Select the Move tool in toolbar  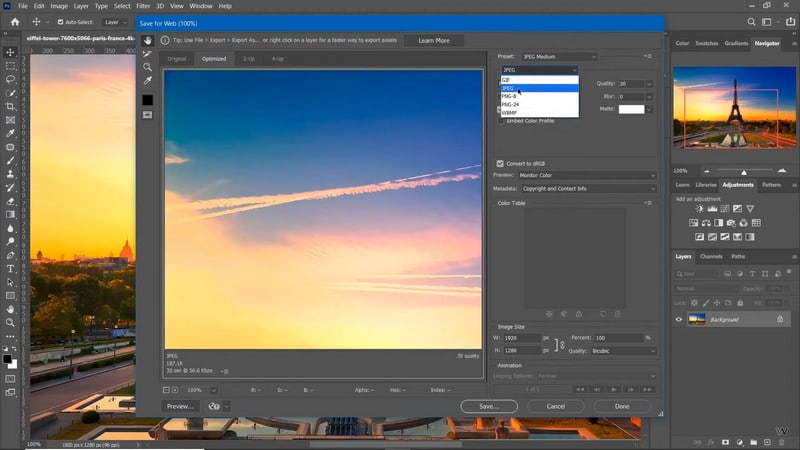pos(10,52)
